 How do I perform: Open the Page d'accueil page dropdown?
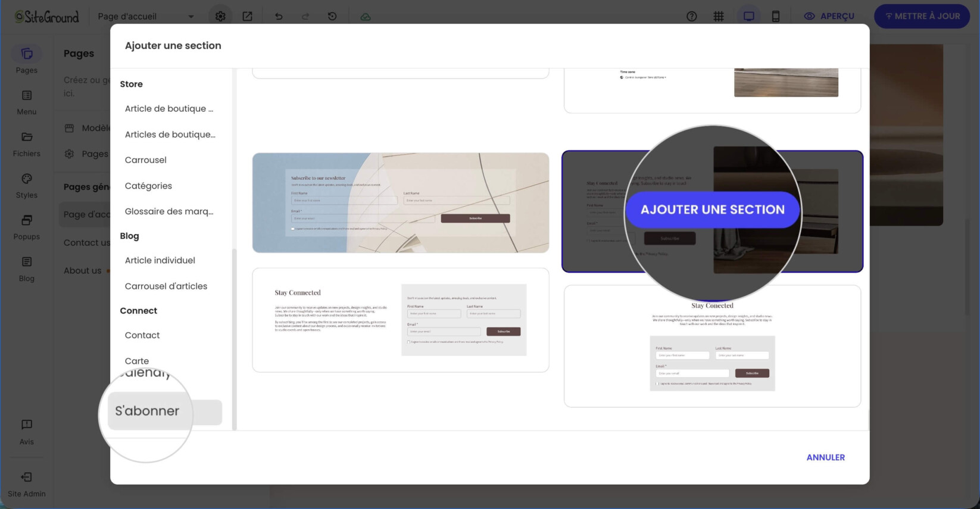point(146,16)
